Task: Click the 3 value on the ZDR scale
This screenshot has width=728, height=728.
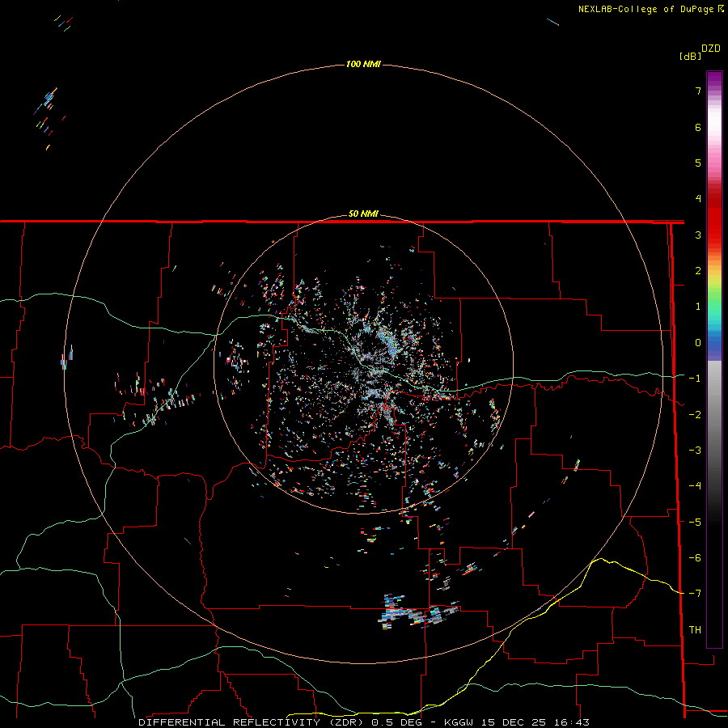Action: tap(698, 235)
